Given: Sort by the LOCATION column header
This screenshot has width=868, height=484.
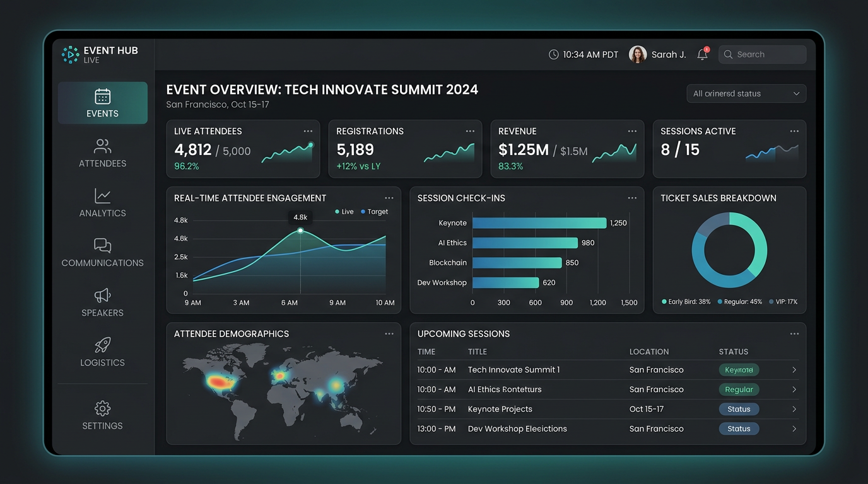Looking at the screenshot, I should click(x=649, y=352).
